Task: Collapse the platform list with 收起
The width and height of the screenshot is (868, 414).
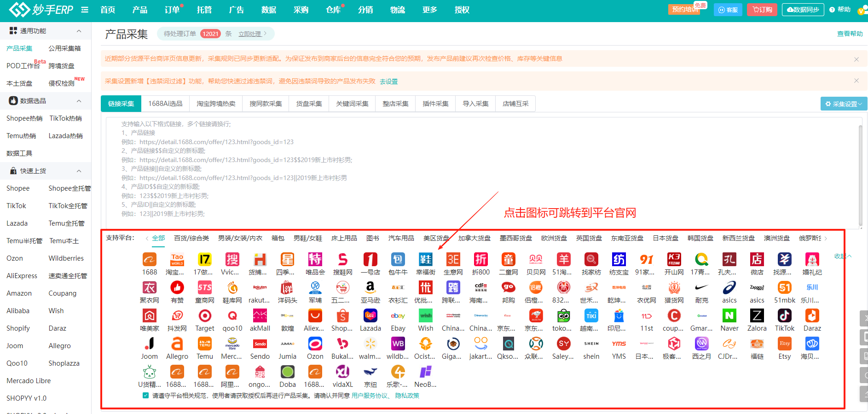Action: tap(842, 256)
